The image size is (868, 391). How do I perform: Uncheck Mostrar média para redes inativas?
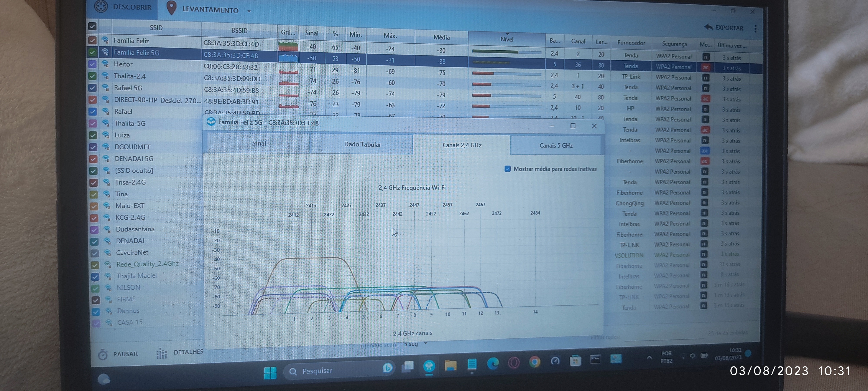(508, 169)
